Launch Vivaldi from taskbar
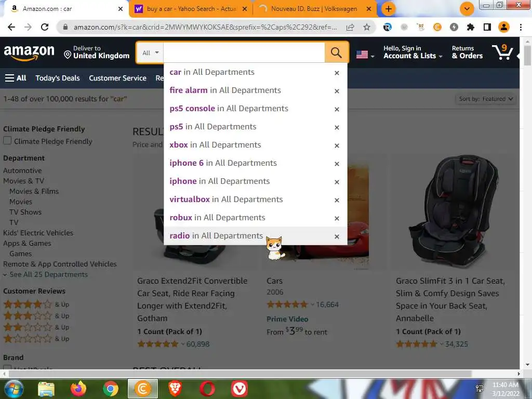The image size is (532, 399). point(239,389)
